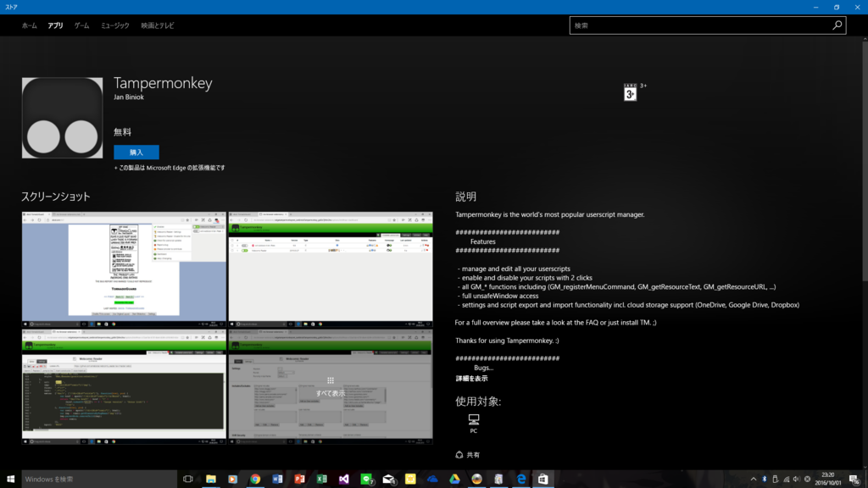Click the 共有 share link text

[x=473, y=455]
